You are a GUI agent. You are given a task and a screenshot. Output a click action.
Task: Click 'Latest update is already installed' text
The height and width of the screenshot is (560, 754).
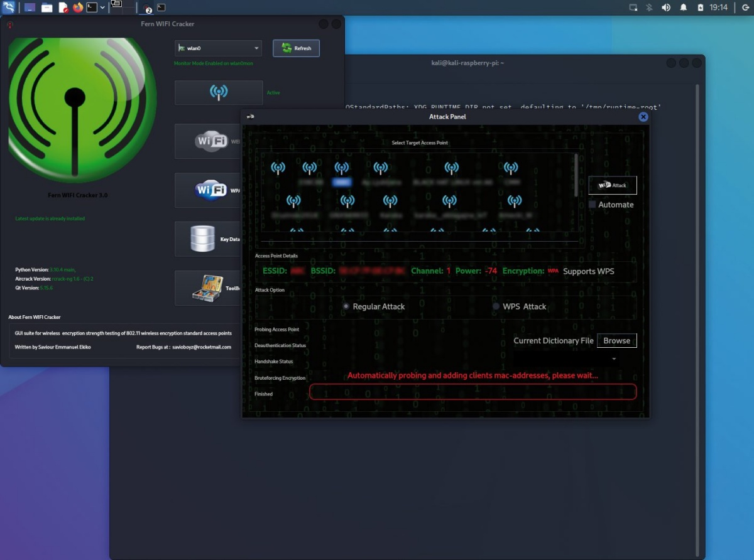point(50,218)
